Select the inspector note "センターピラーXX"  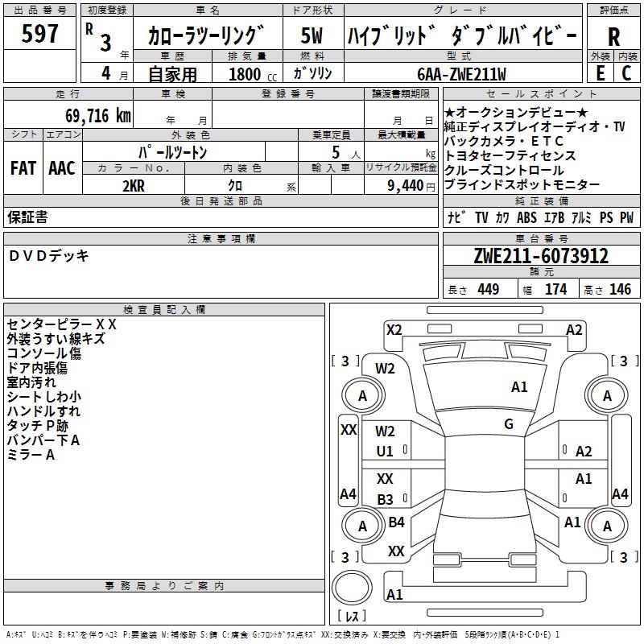(x=62, y=324)
